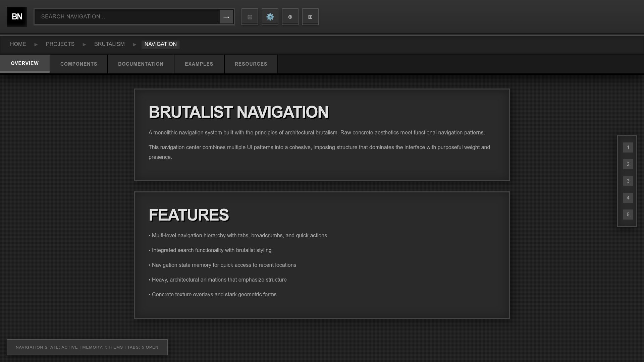Open the Brutalism breadcrumb

coord(109,44)
